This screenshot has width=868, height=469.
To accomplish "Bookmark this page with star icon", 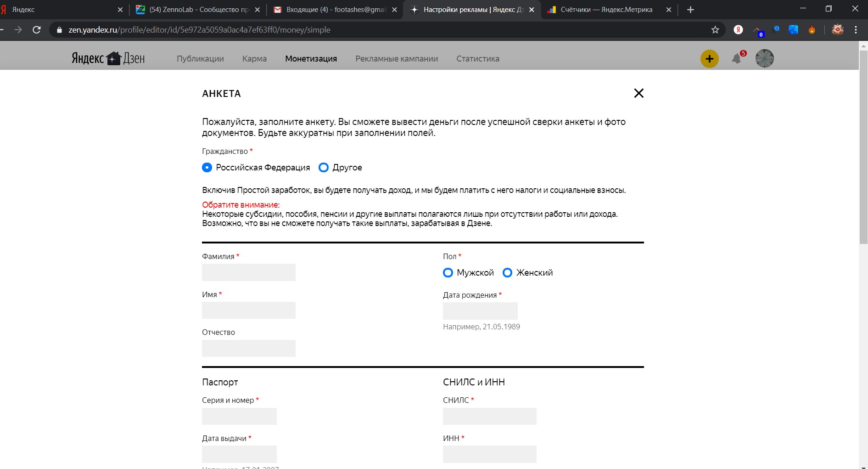I will 715,30.
